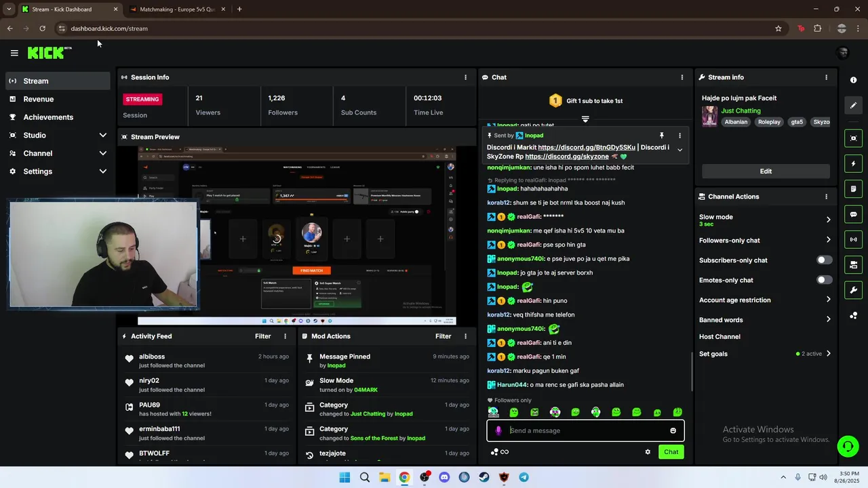Open Discord from the taskbar
This screenshot has width=868, height=488.
[444, 477]
